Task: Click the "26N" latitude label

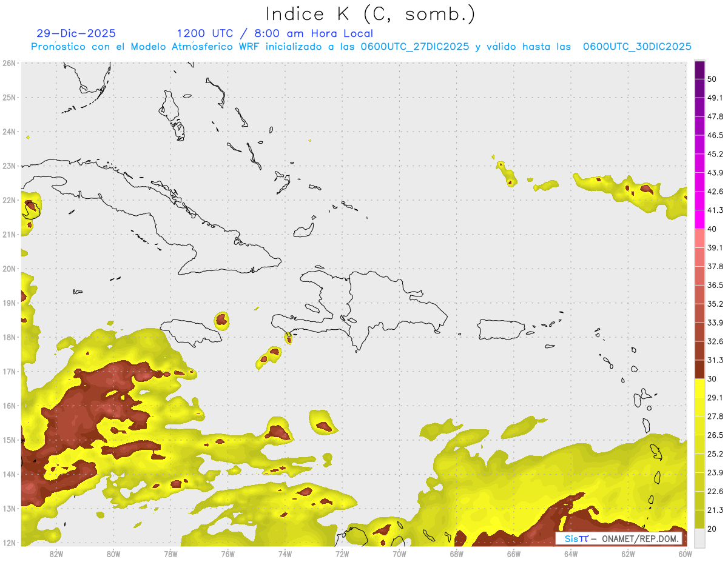Action: (x=9, y=63)
